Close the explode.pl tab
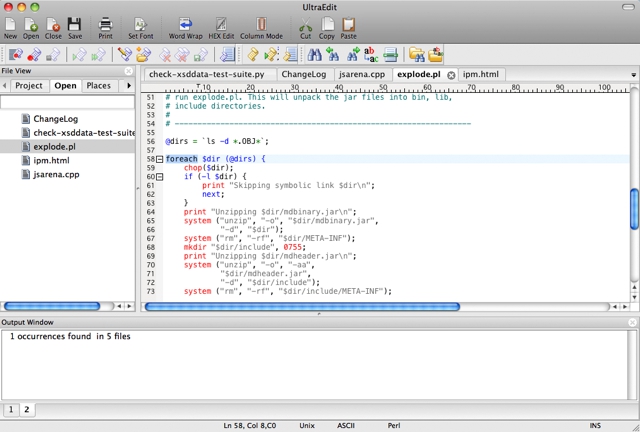This screenshot has width=640, height=432. click(x=451, y=75)
